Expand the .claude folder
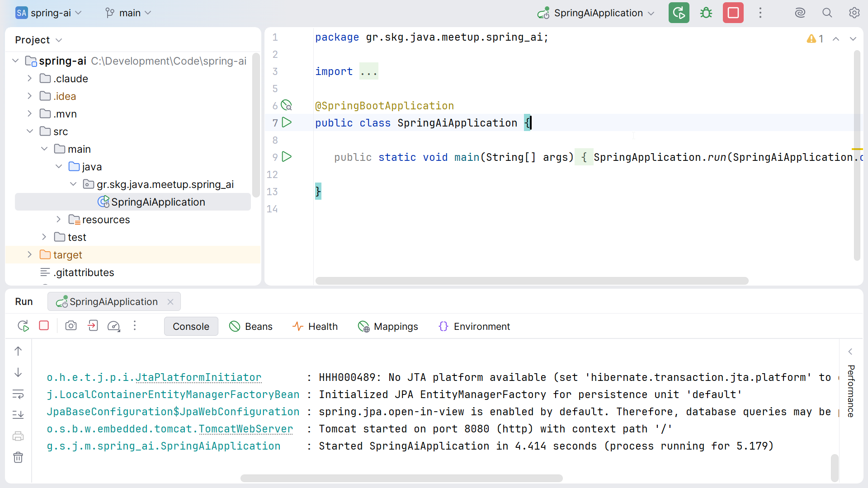 pyautogui.click(x=29, y=78)
